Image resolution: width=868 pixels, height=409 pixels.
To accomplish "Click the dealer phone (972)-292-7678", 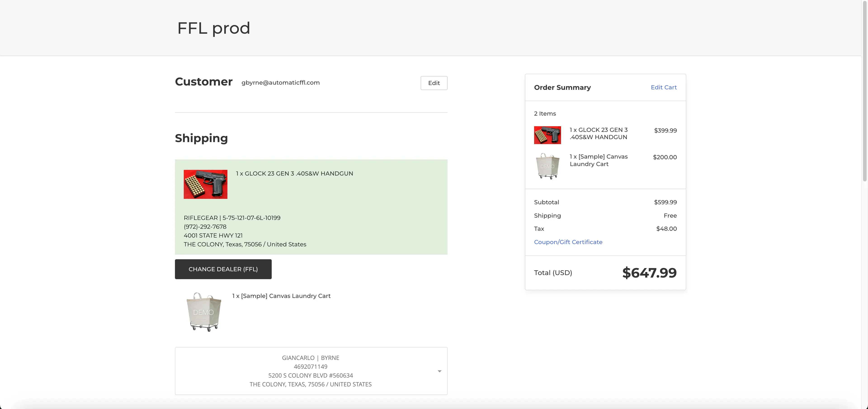I will pos(205,227).
